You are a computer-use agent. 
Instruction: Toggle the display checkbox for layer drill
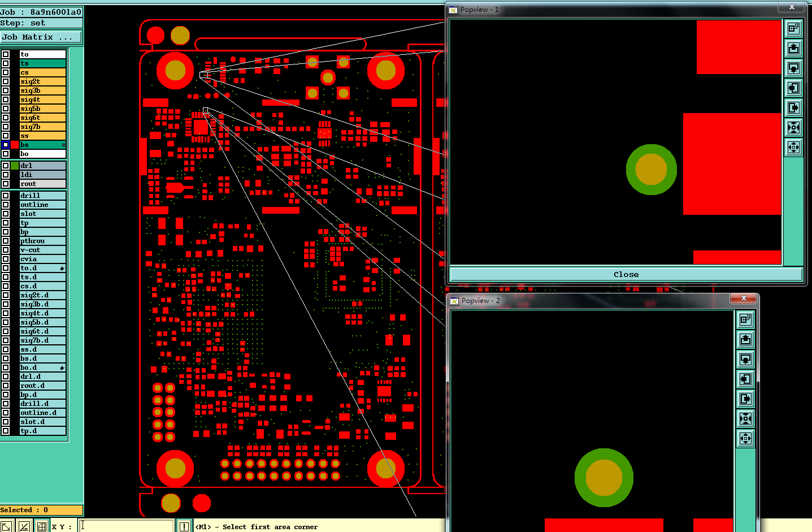pyautogui.click(x=6, y=196)
